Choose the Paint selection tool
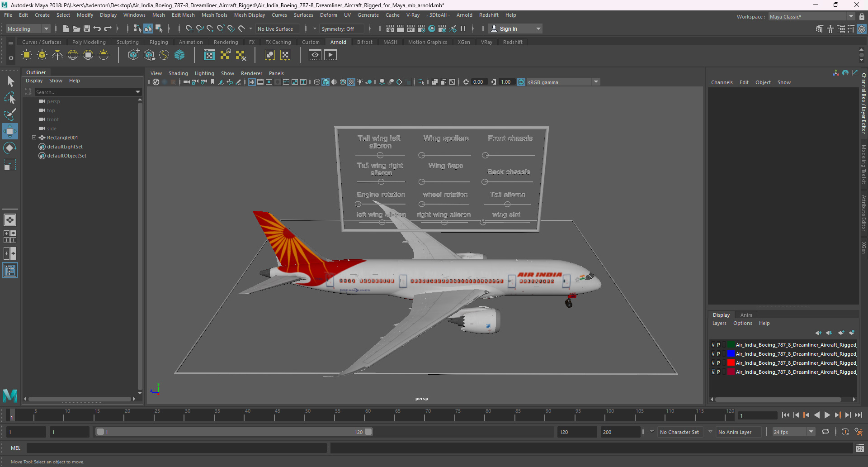 click(x=10, y=114)
